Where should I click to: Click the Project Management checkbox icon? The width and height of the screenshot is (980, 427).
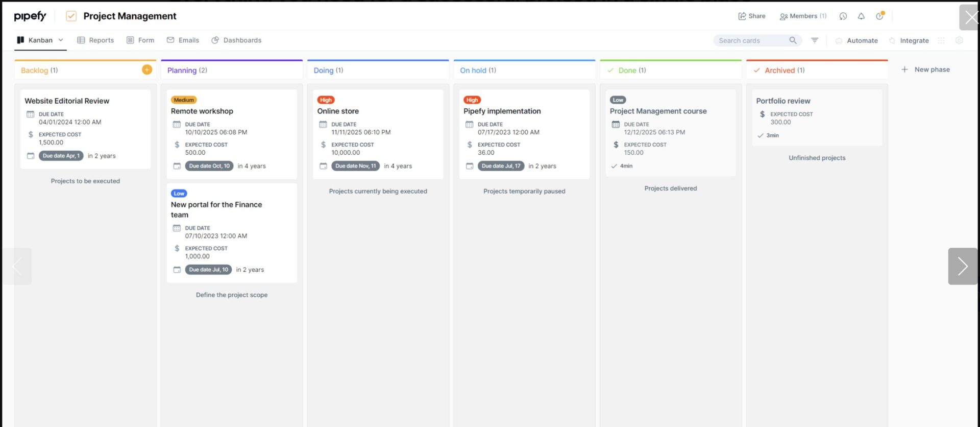click(71, 16)
